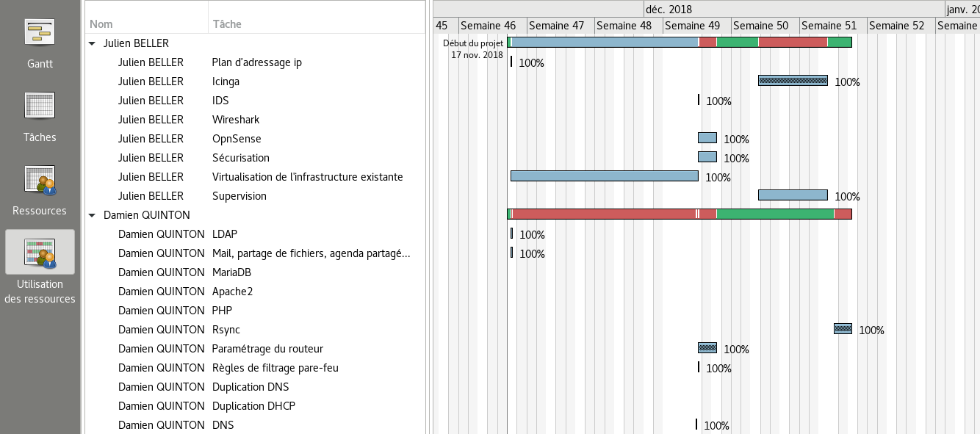Select the Plan d'adressage ip row
Image resolution: width=980 pixels, height=434 pixels.
click(256, 62)
